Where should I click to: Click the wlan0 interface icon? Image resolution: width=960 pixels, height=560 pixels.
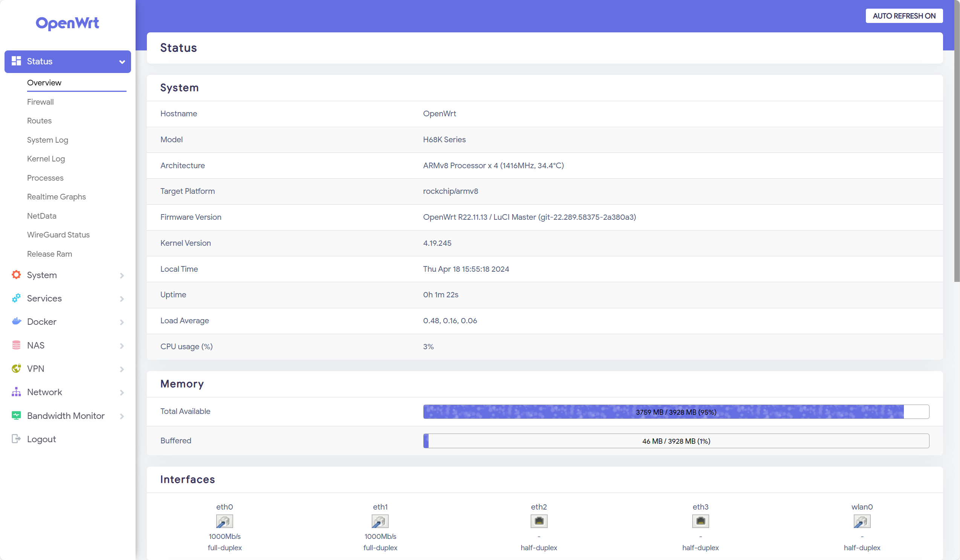tap(862, 521)
